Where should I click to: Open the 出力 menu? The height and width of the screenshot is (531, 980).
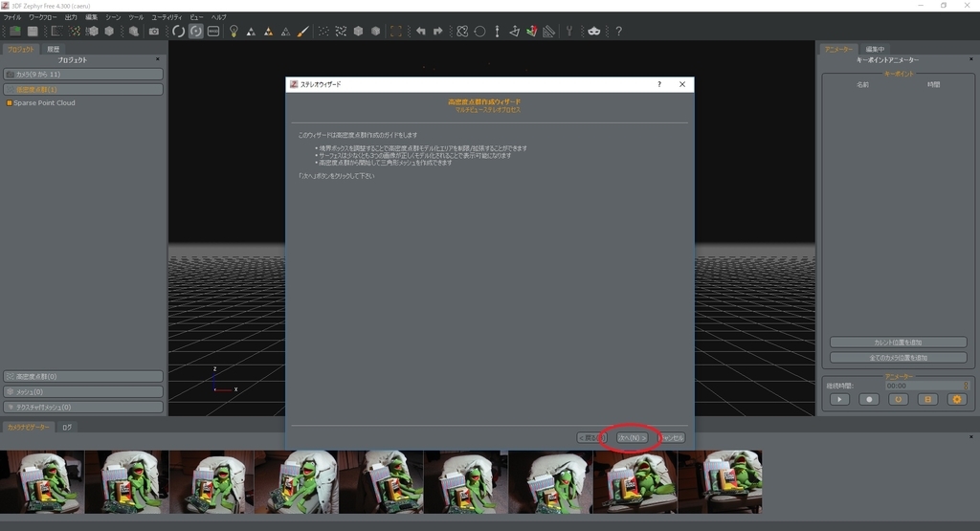[71, 17]
